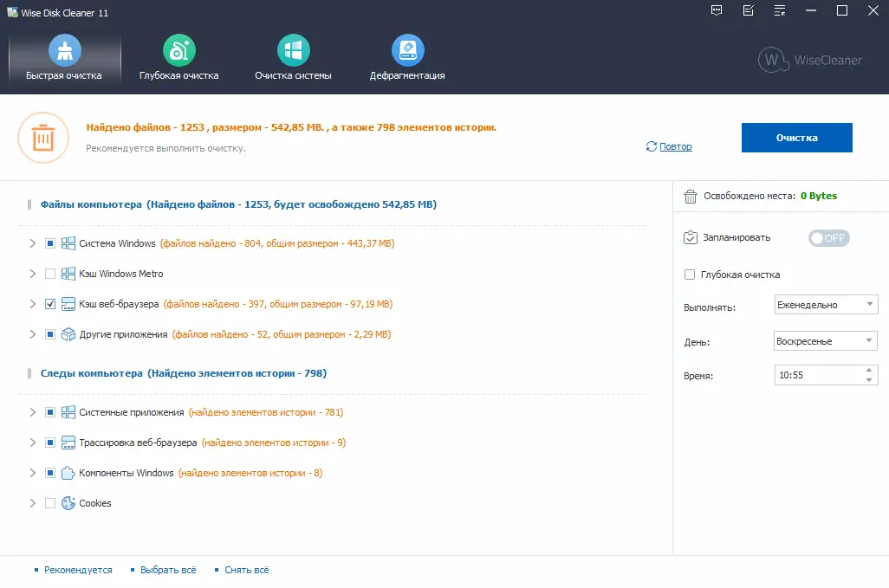Minimize the Wise Disk Cleaner window
Viewport: 889px width, 588px height.
811,10
